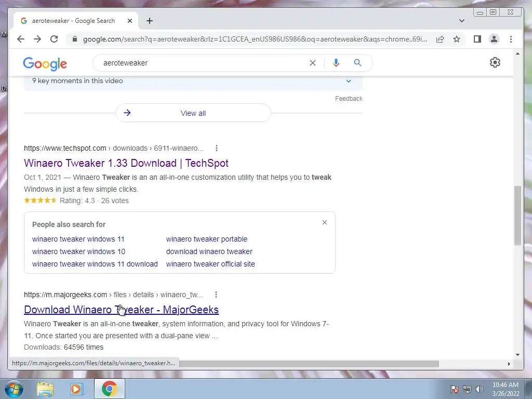Click the URL address bar
The height and width of the screenshot is (399, 532).
point(255,39)
